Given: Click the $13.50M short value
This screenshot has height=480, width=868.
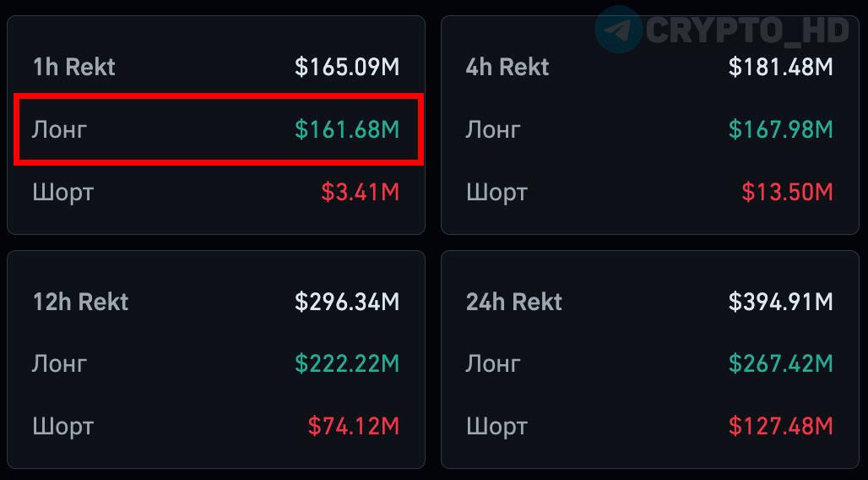Looking at the screenshot, I should click(787, 192).
